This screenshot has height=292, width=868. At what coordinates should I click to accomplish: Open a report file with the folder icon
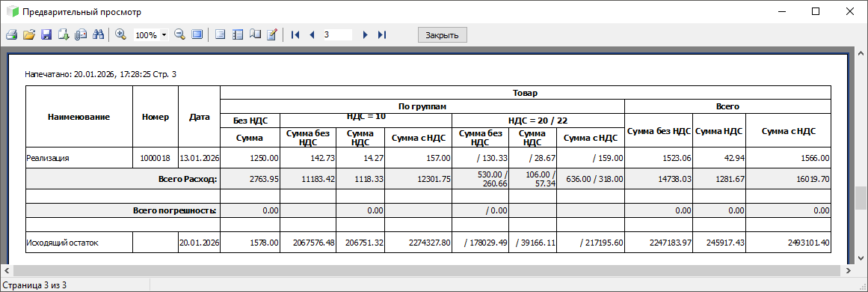pyautogui.click(x=29, y=35)
